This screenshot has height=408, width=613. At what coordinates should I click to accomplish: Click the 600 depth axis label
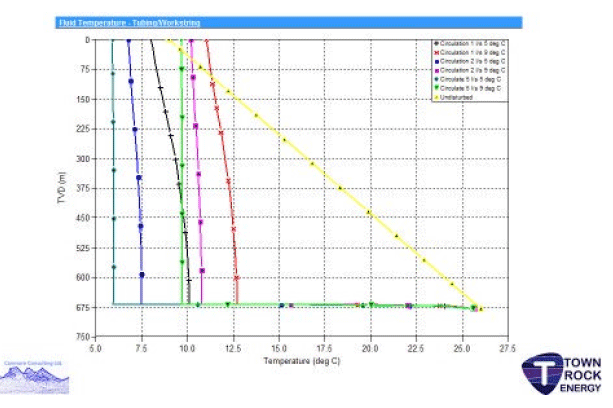tap(83, 277)
